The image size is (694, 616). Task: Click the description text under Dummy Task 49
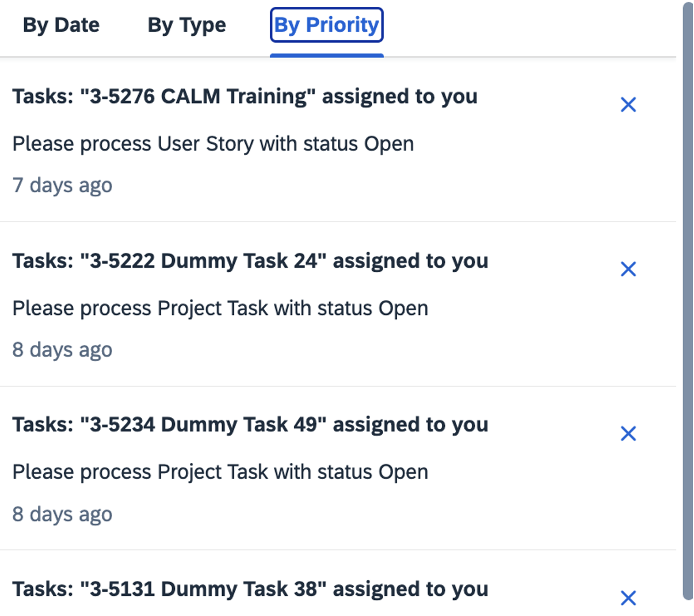tap(220, 472)
